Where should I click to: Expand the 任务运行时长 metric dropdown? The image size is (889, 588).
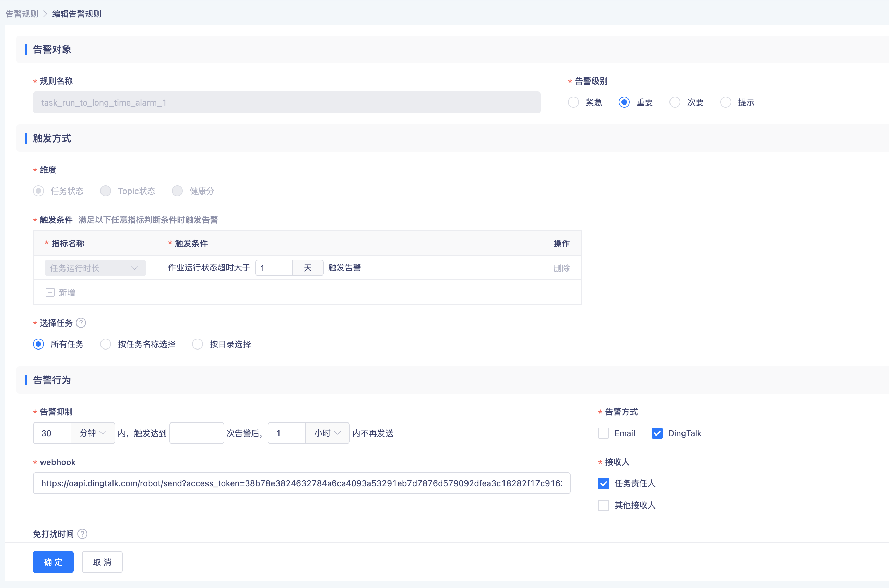pyautogui.click(x=95, y=268)
